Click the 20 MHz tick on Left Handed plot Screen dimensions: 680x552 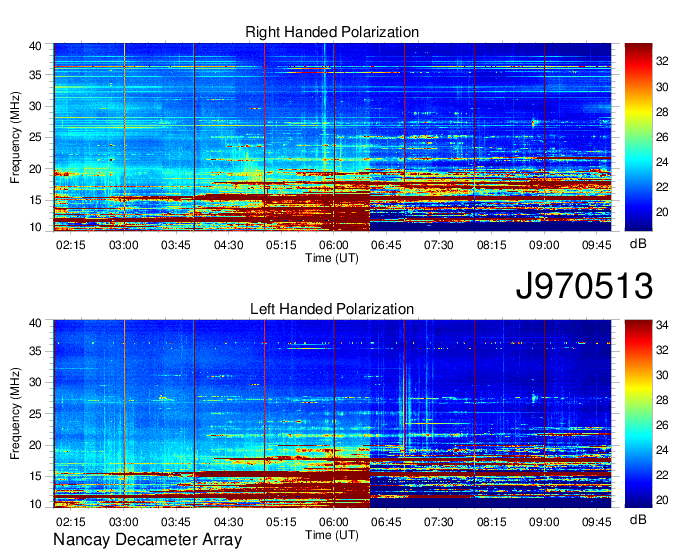point(35,445)
